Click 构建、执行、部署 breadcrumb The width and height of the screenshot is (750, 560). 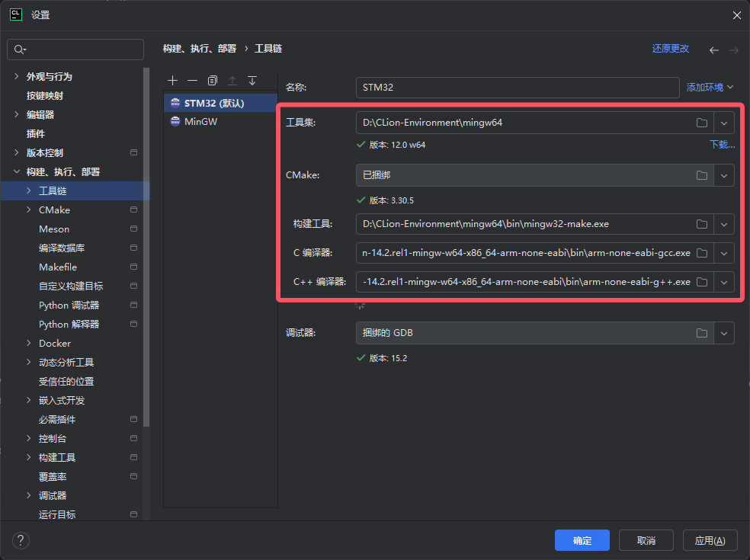[200, 48]
